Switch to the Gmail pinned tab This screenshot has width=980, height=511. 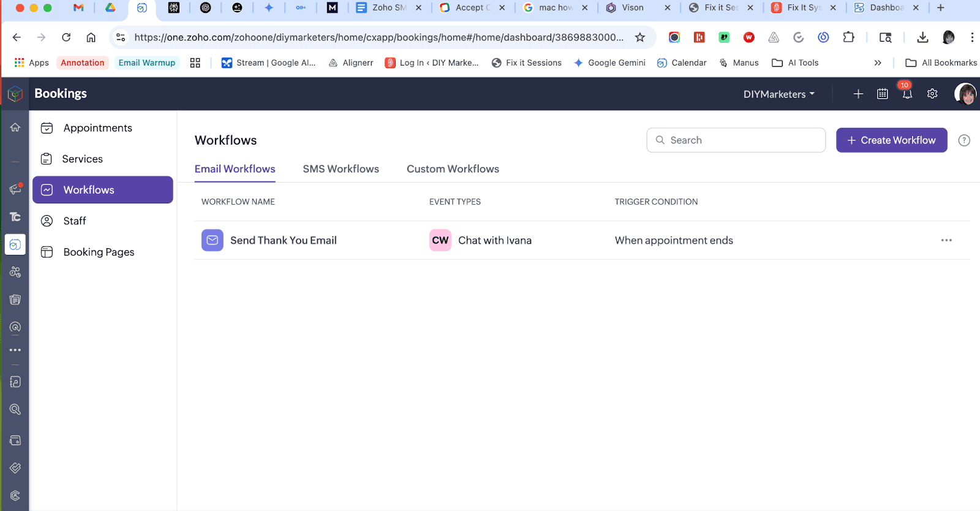(78, 8)
